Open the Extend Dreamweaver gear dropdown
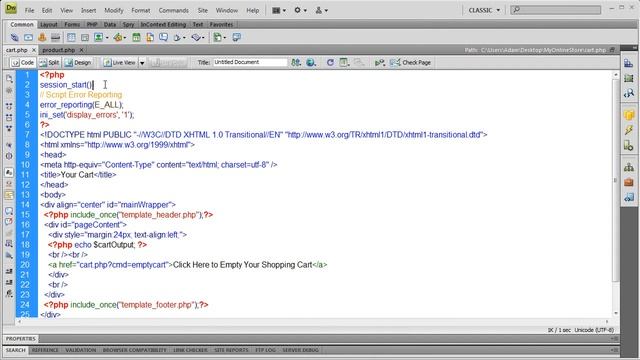Viewport: 640px width, 360px height. point(300,10)
